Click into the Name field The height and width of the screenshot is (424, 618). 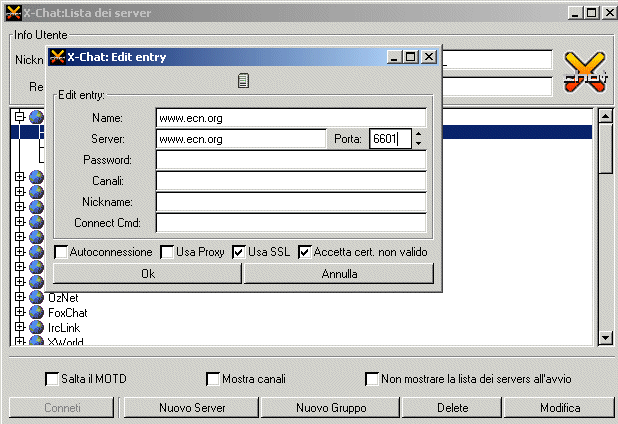click(291, 118)
